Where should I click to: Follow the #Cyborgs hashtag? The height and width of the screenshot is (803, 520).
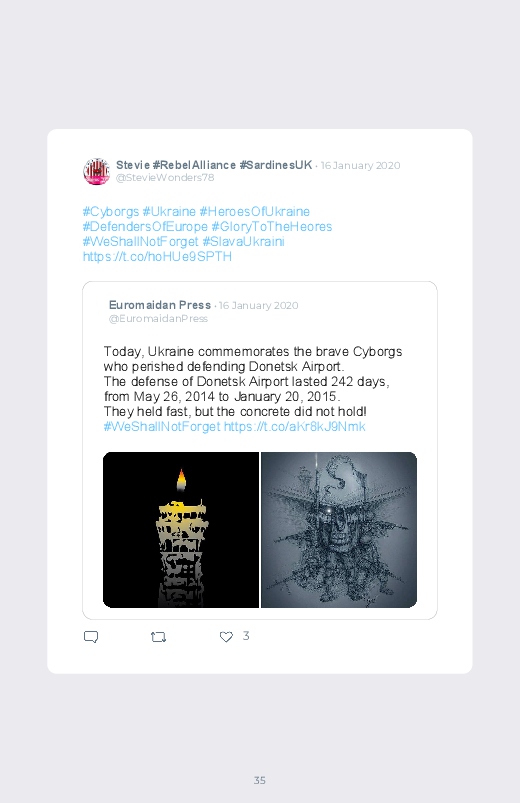click(111, 212)
